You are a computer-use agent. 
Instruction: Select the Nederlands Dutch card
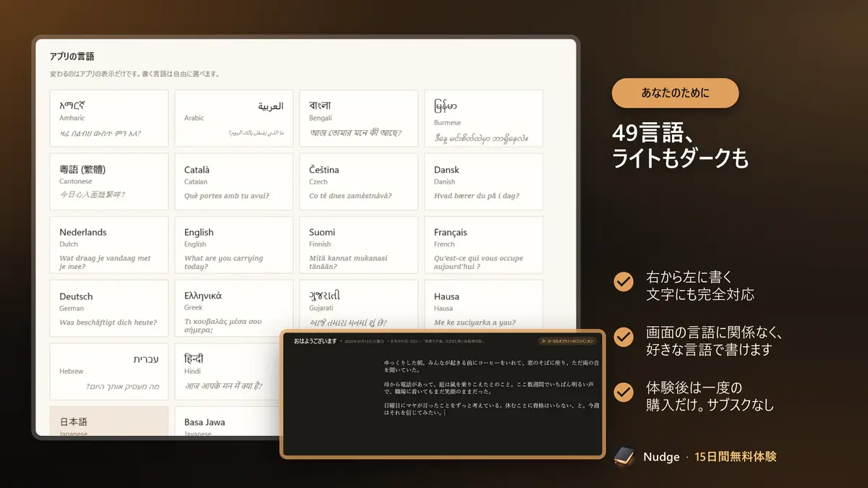pos(109,245)
